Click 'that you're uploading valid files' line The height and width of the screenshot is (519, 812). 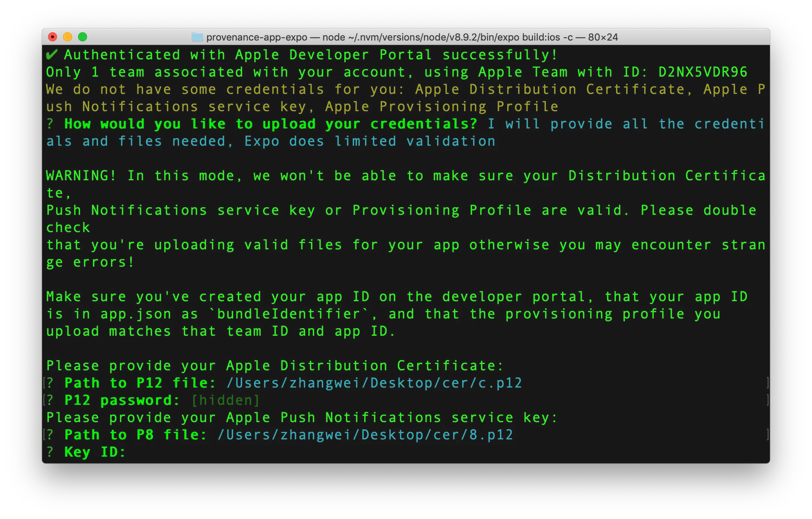coord(405,245)
